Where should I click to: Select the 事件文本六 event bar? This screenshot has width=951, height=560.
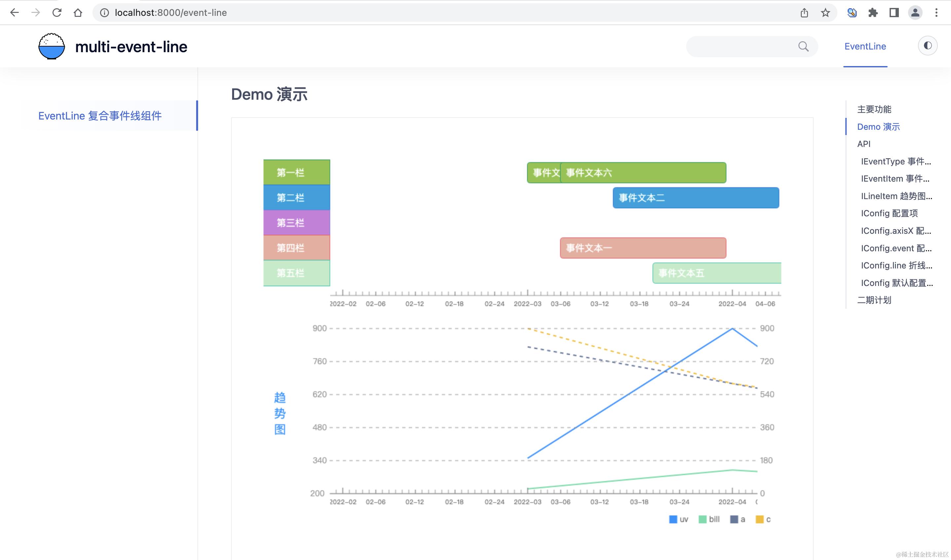click(x=643, y=172)
